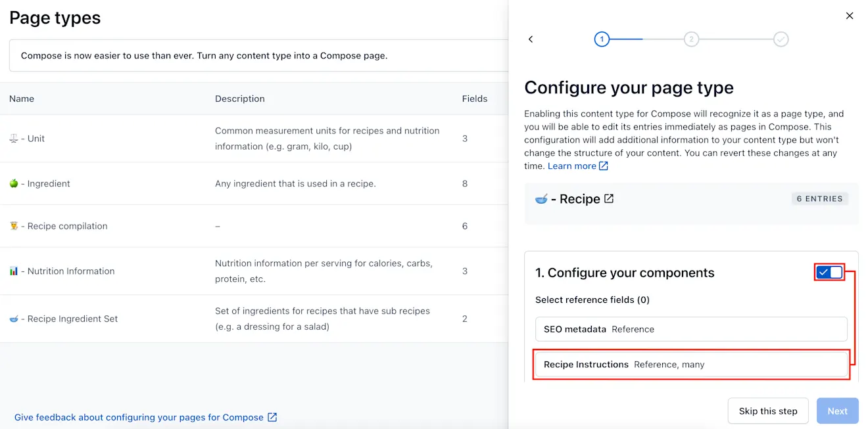Click the feedback link's external icon

point(272,417)
